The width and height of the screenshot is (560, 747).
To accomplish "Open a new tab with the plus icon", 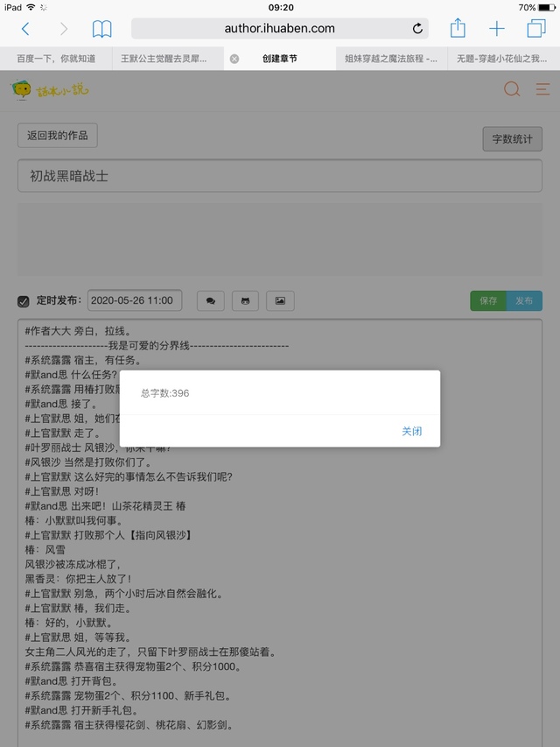I will 496,29.
